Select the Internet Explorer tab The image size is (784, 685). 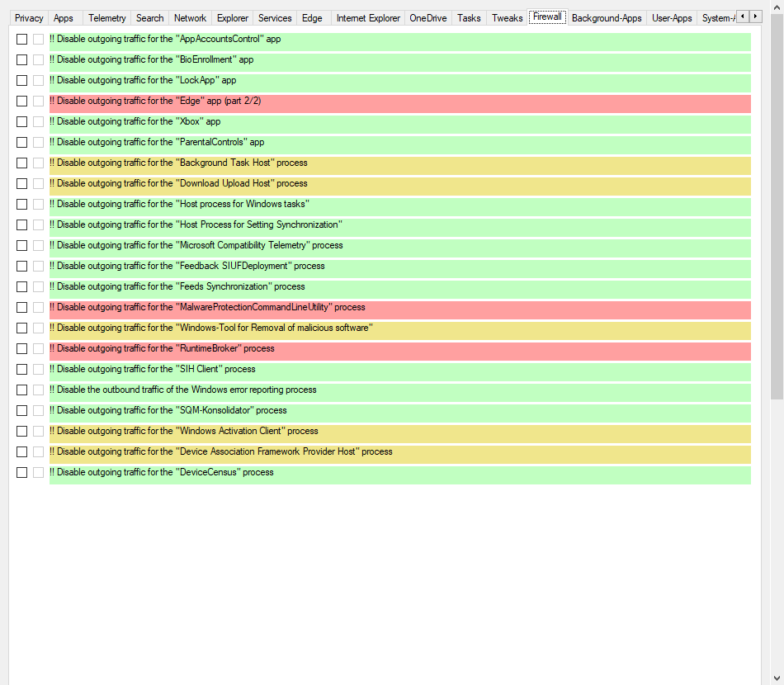click(x=368, y=18)
